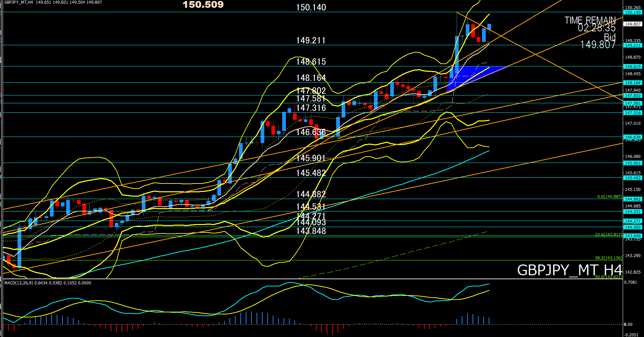The image size is (644, 337).
Task: Click the 144.882 text label inside the chart
Action: coord(311,194)
